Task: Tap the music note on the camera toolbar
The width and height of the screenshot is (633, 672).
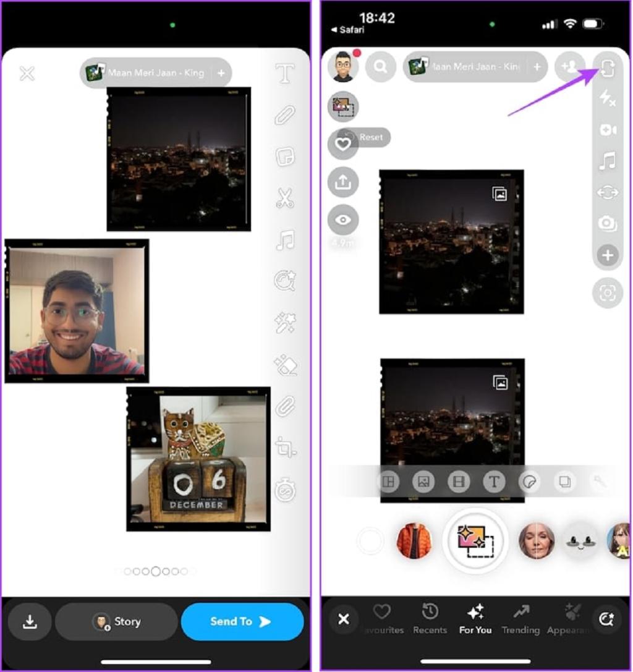Action: pos(607,161)
